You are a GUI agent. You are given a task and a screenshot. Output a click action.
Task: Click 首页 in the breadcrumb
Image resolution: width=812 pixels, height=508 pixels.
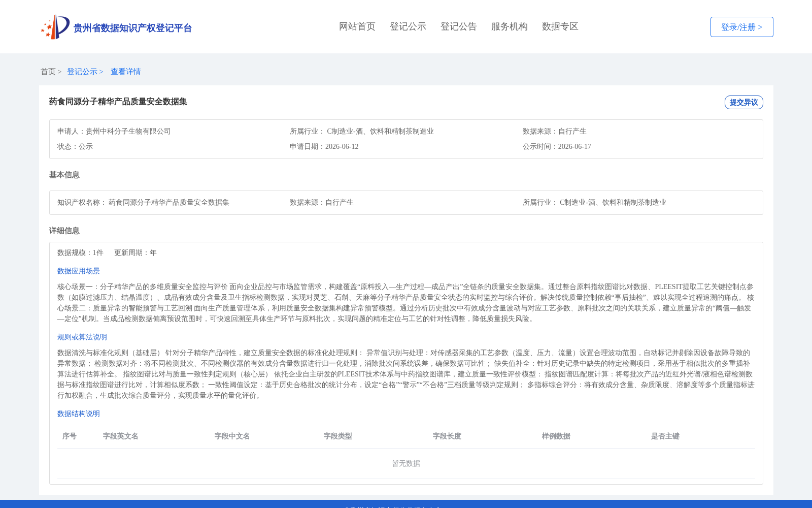pos(48,72)
